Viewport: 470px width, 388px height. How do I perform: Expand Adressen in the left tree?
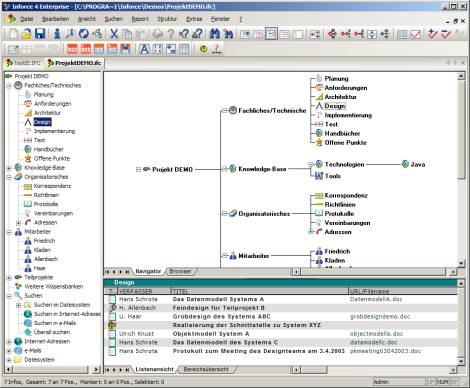(19, 223)
